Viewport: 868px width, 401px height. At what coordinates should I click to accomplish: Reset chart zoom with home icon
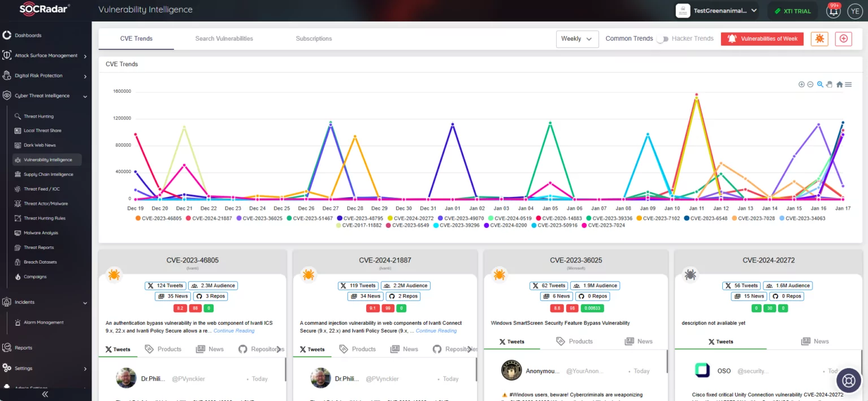click(839, 84)
